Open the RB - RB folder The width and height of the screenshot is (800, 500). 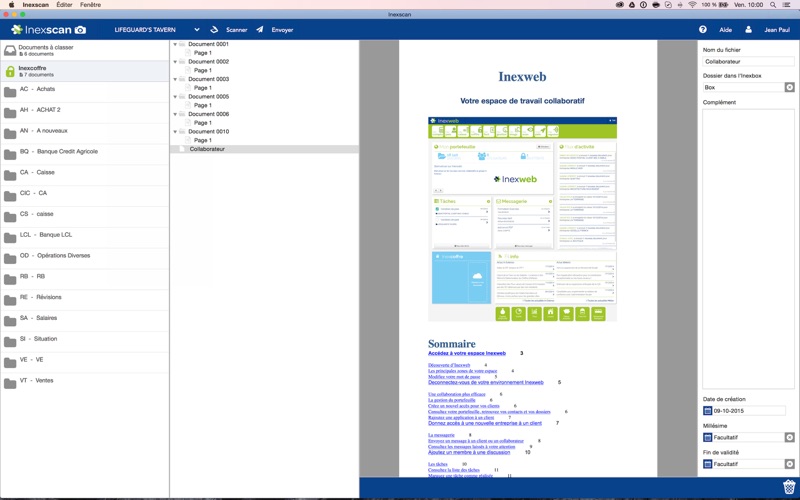coord(85,280)
